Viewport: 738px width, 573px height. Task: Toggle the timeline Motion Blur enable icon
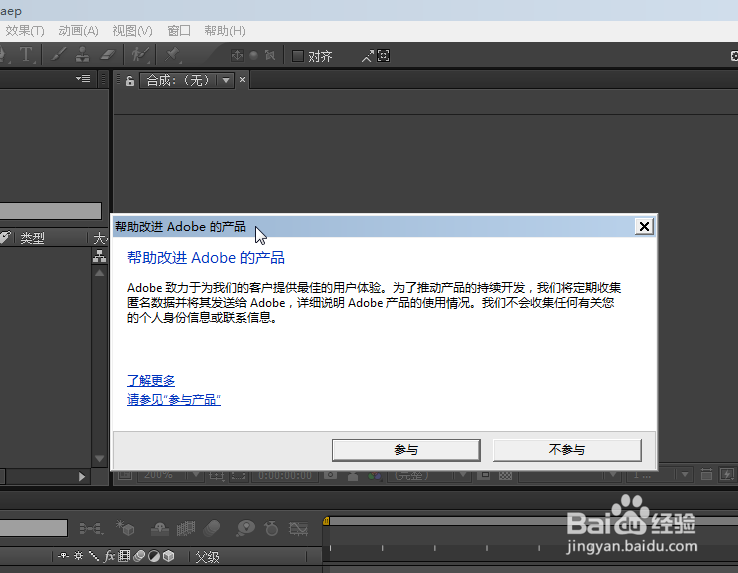[x=212, y=528]
